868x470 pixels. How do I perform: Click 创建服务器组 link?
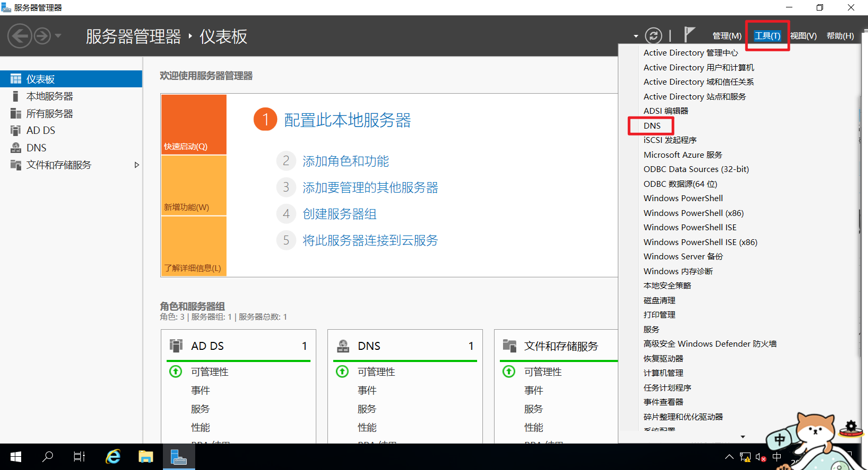click(340, 214)
